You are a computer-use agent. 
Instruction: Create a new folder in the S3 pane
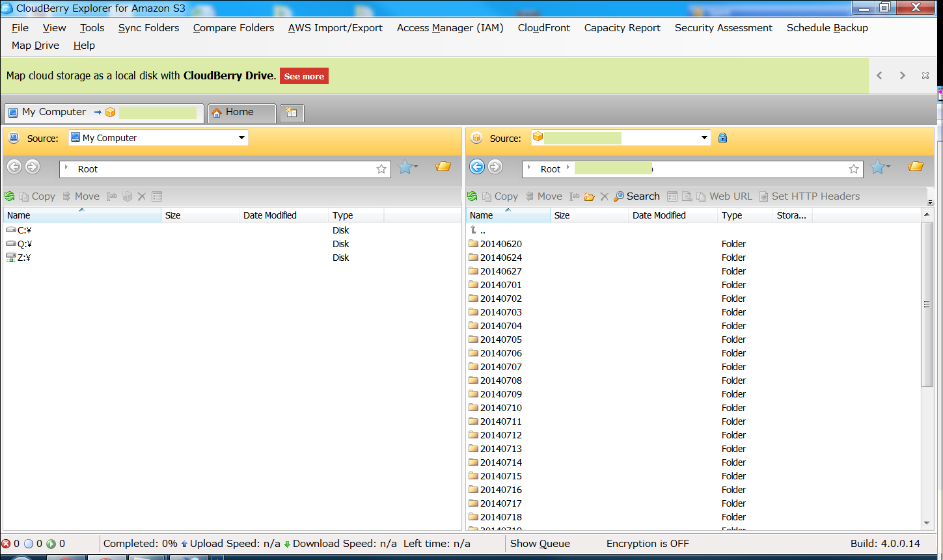pyautogui.click(x=590, y=196)
